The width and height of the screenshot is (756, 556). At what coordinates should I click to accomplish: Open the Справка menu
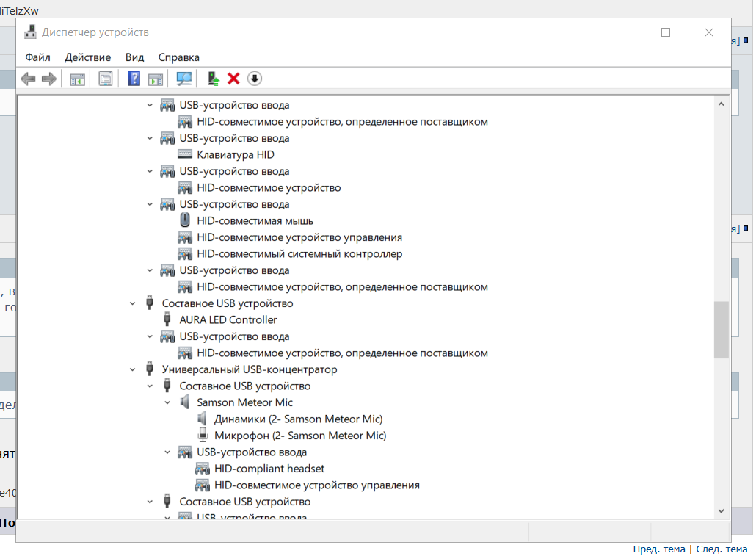tap(179, 57)
